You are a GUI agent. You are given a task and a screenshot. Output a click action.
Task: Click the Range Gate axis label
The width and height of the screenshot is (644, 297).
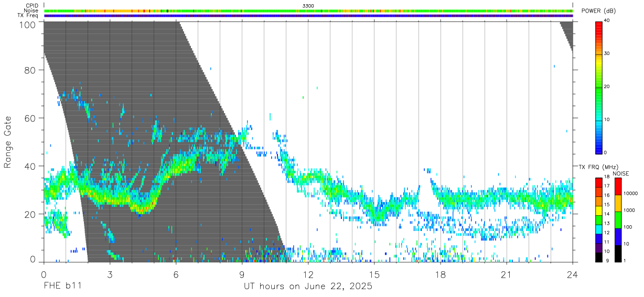click(x=8, y=142)
